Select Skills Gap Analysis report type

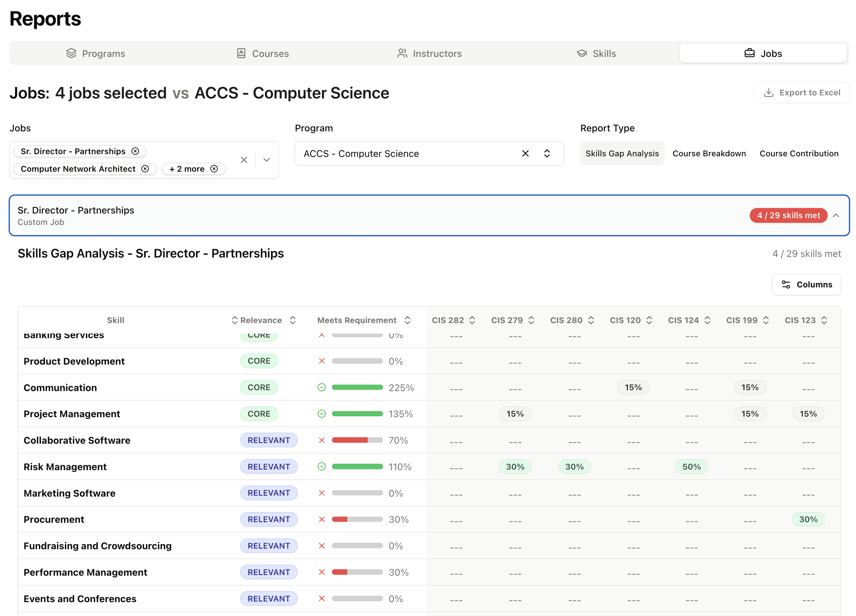click(x=622, y=154)
